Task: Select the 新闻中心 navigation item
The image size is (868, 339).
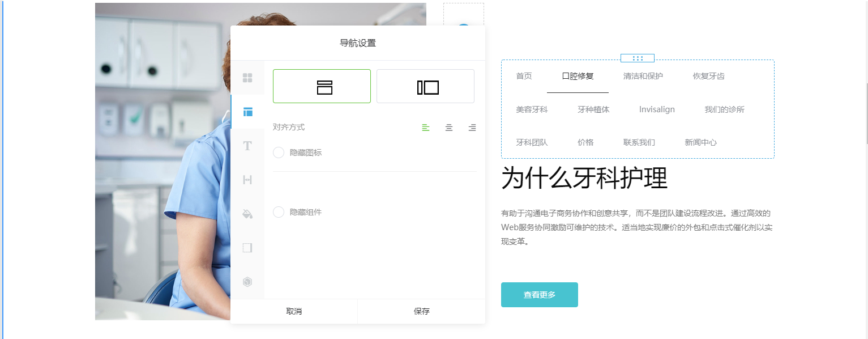Action: (700, 142)
